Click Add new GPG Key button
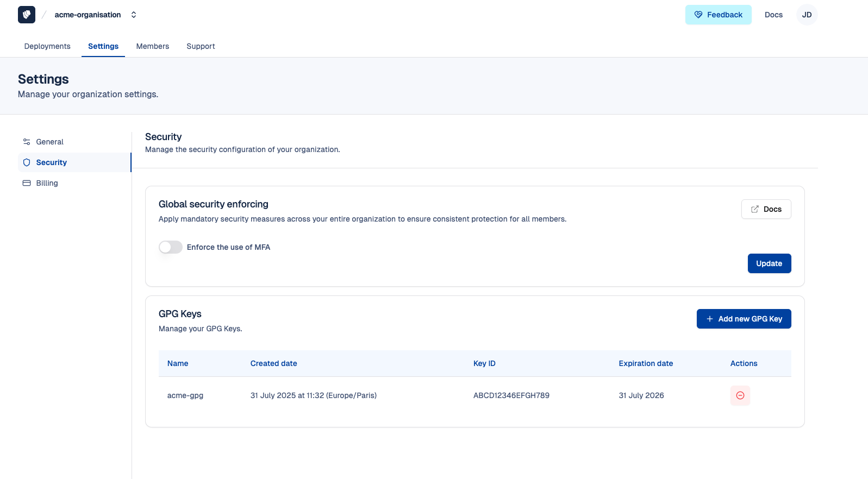 pos(744,319)
